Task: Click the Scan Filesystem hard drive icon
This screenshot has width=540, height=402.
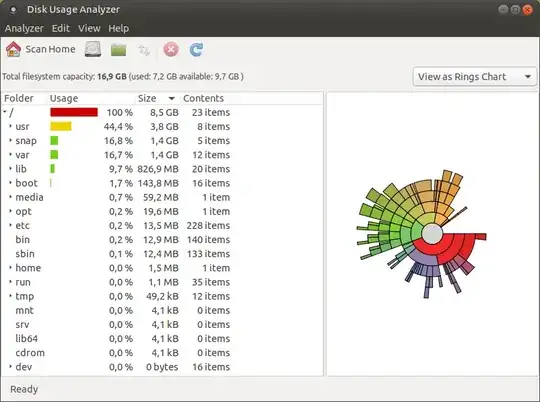Action: coord(93,49)
